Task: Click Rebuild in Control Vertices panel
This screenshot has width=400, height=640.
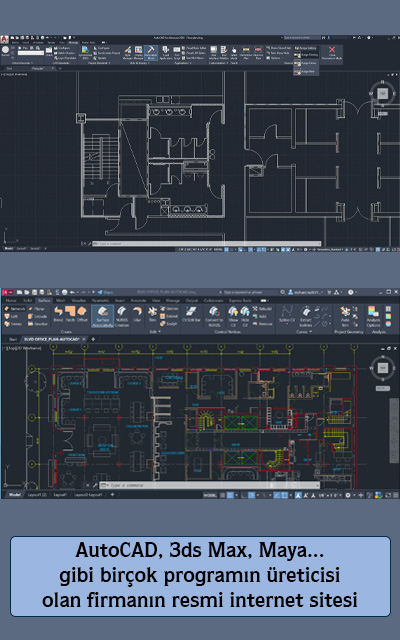Action: (x=262, y=309)
